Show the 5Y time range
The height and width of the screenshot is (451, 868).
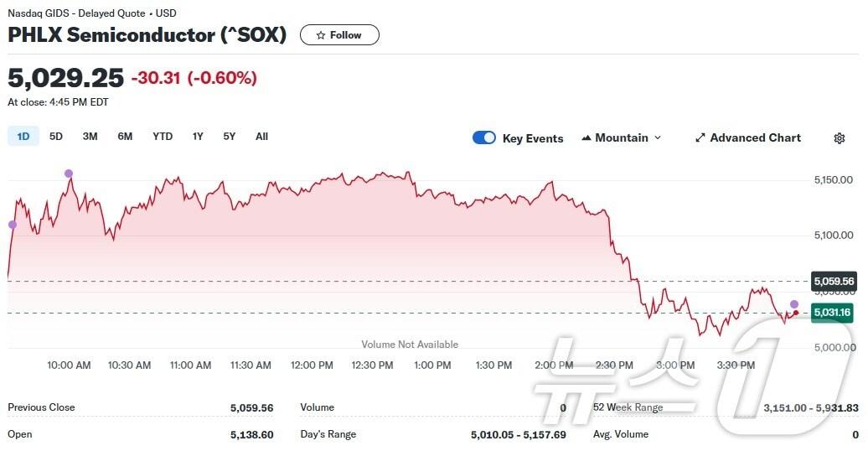[x=230, y=137]
